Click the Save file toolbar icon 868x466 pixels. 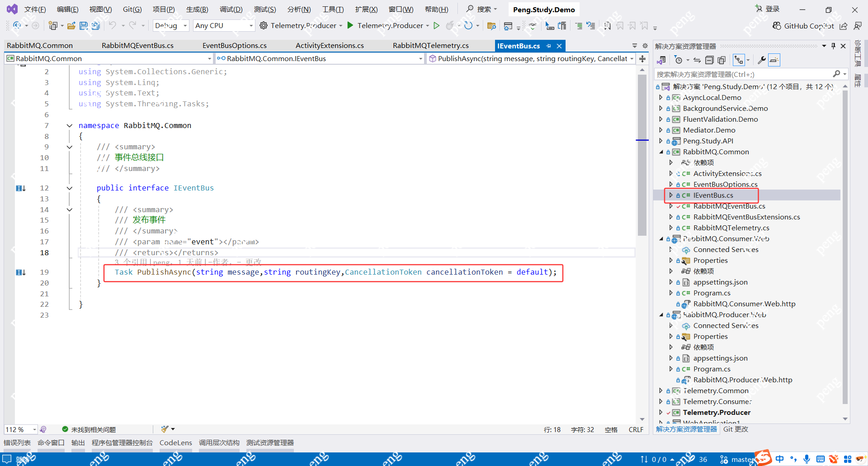[x=84, y=26]
